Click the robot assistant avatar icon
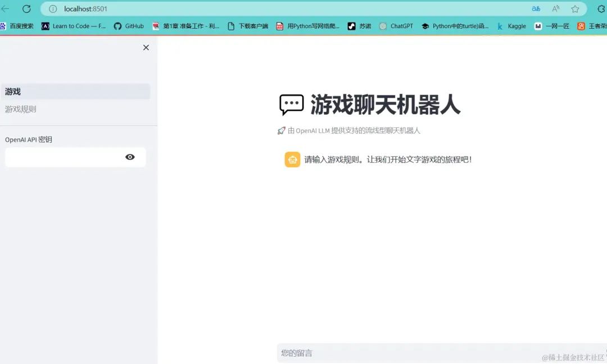The width and height of the screenshot is (607, 364). click(x=292, y=160)
